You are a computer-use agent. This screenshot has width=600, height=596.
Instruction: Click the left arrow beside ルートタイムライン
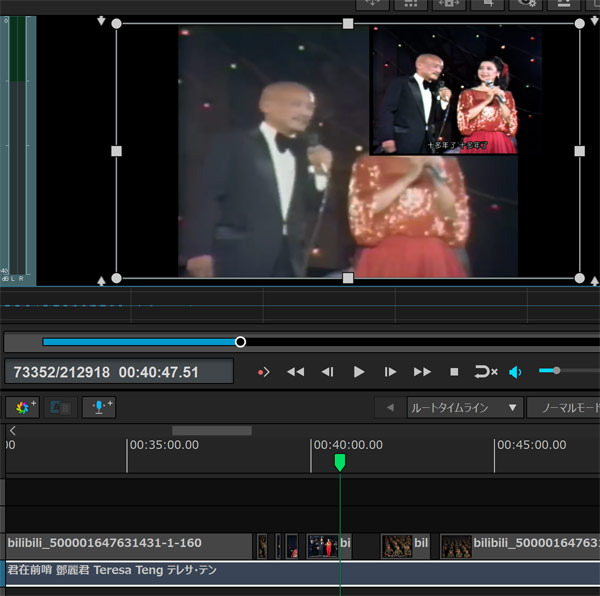[389, 408]
